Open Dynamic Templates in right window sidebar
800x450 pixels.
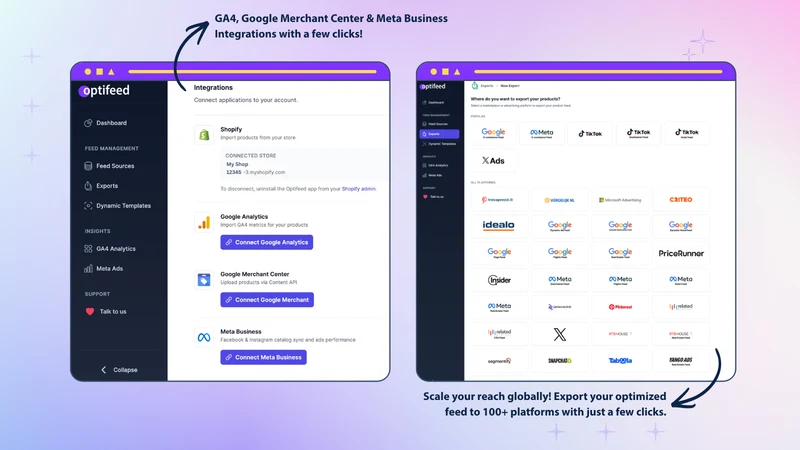coord(439,144)
